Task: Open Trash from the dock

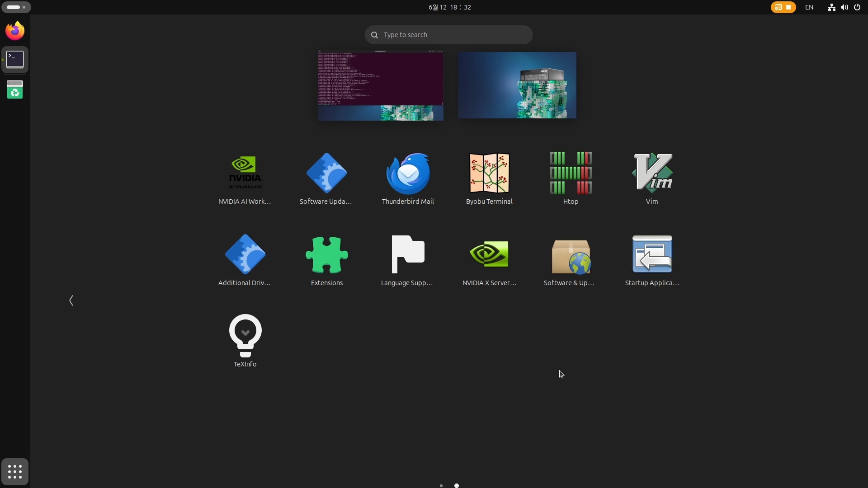Action: point(15,90)
